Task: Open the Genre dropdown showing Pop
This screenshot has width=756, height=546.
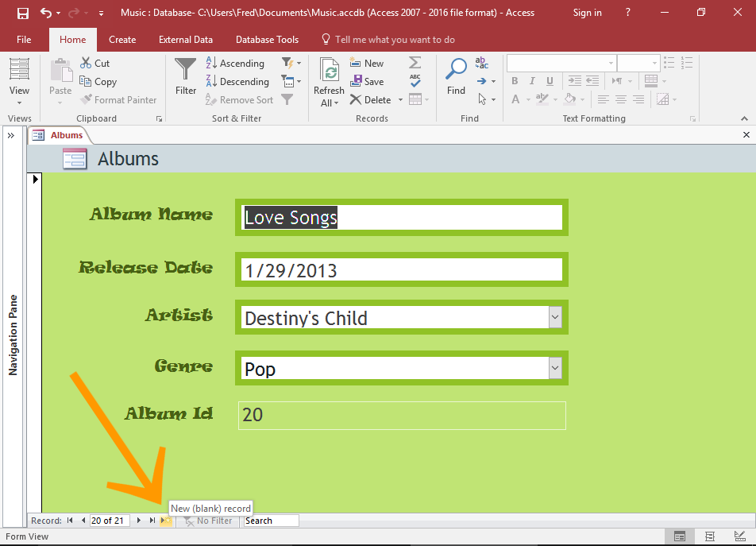Action: [x=557, y=367]
